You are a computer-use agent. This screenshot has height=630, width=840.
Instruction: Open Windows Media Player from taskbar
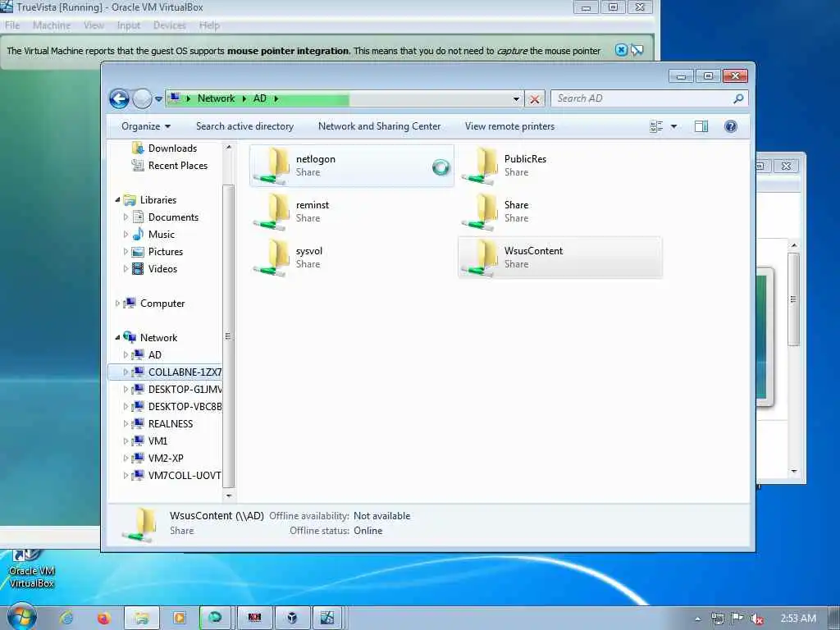pyautogui.click(x=179, y=619)
